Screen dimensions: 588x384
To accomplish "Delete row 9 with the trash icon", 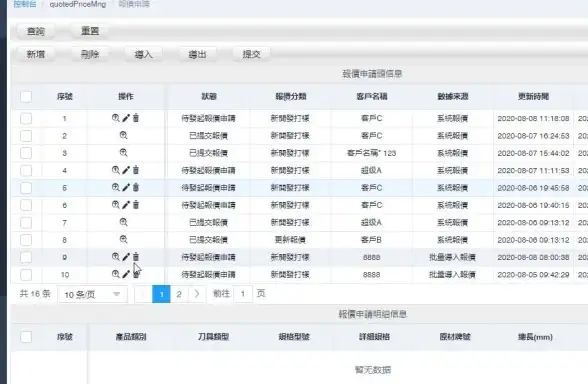I will 136,257.
